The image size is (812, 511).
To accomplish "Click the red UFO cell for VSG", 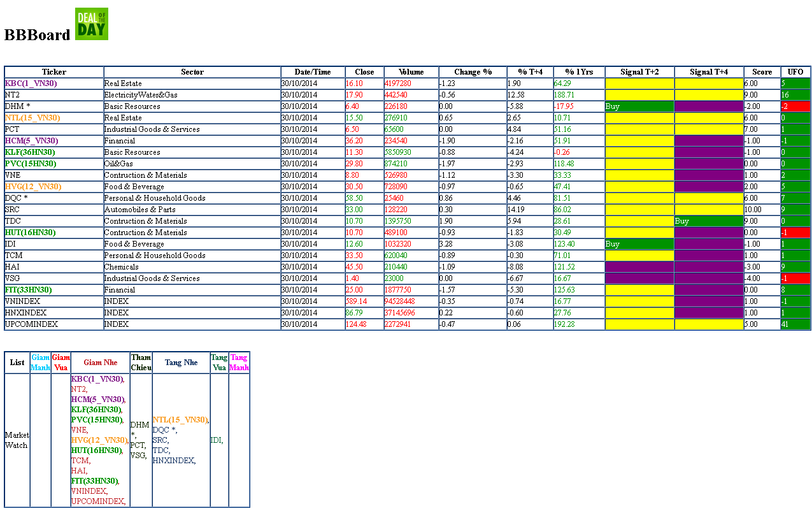I will (x=795, y=278).
